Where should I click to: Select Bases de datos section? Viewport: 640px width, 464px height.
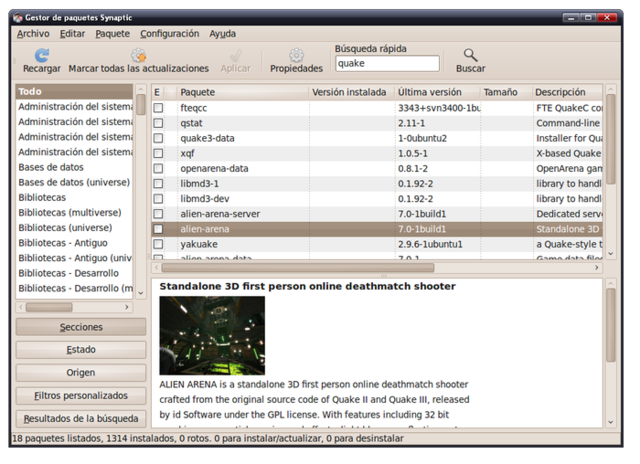point(74,167)
